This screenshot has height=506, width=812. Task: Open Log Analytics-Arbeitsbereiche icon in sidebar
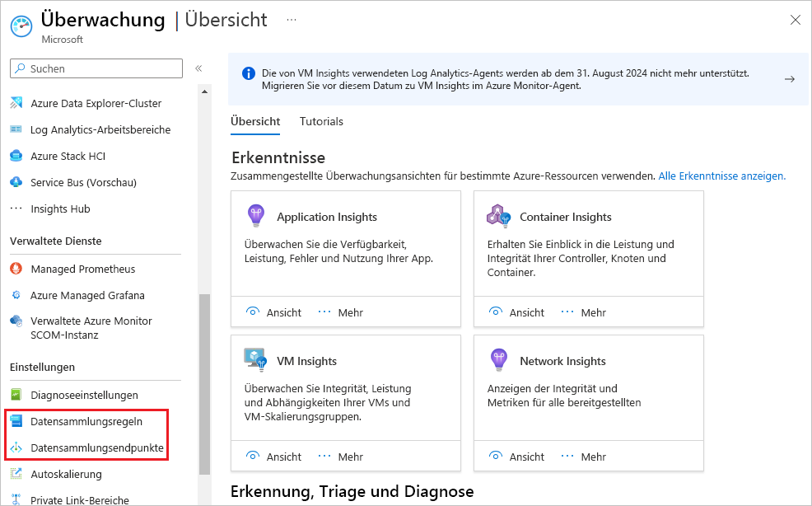[16, 130]
